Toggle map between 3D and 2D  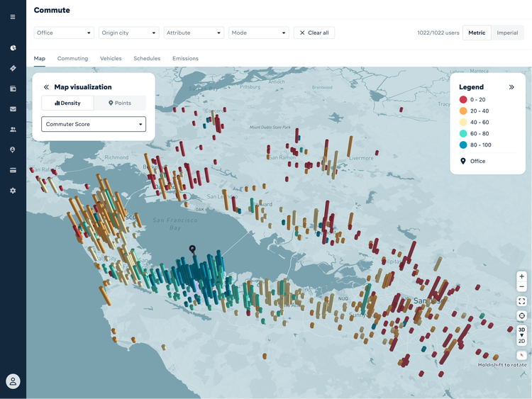click(522, 335)
